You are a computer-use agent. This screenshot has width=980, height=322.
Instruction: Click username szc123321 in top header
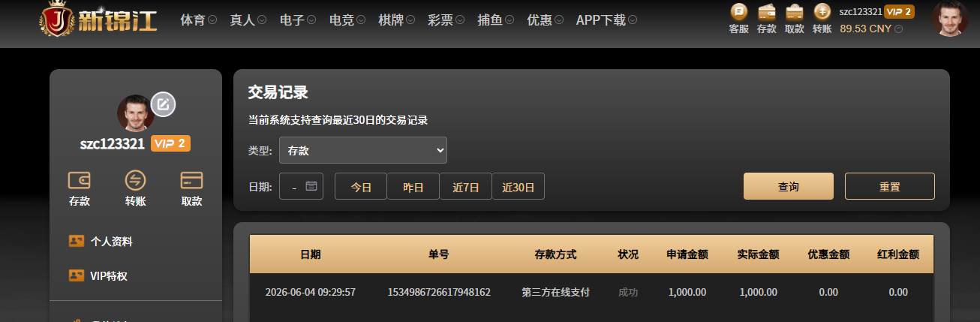coord(860,11)
